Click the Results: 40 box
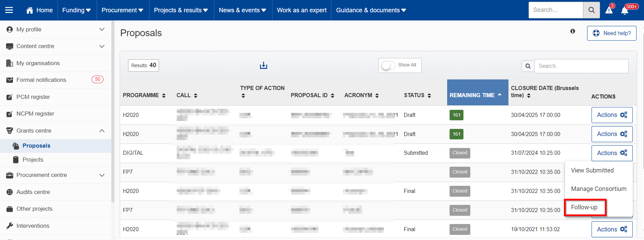The height and width of the screenshot is (240, 644). [143, 65]
